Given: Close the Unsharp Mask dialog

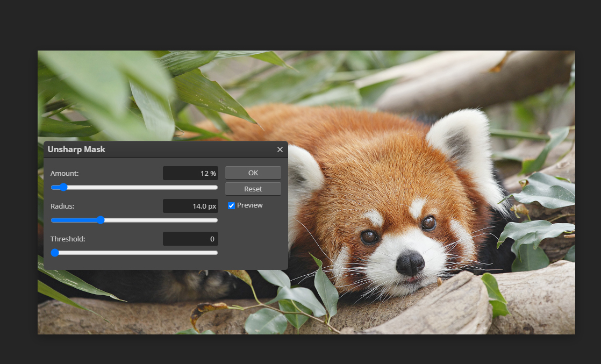Looking at the screenshot, I should click(x=280, y=149).
